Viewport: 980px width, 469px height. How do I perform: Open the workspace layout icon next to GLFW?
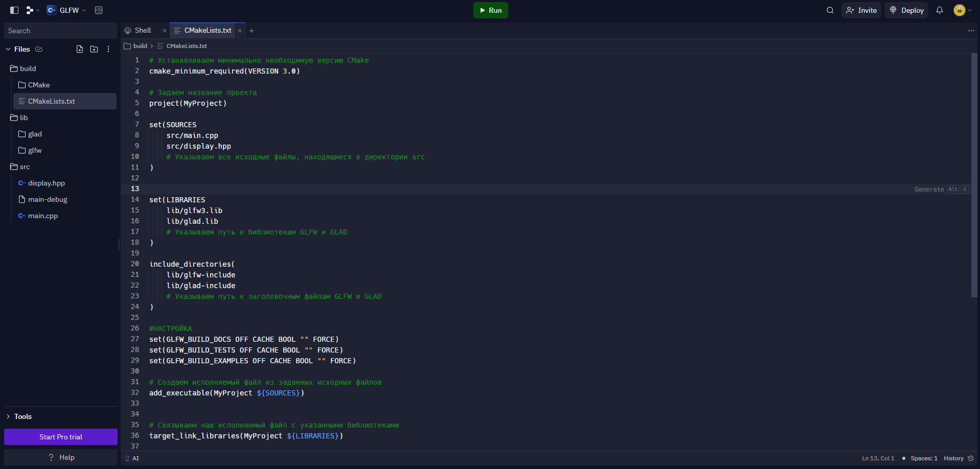pyautogui.click(x=29, y=10)
